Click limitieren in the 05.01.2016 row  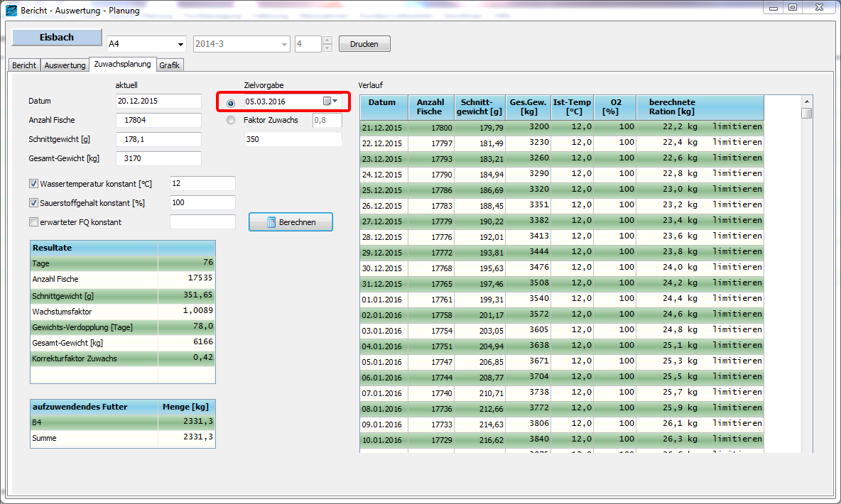[x=737, y=361]
